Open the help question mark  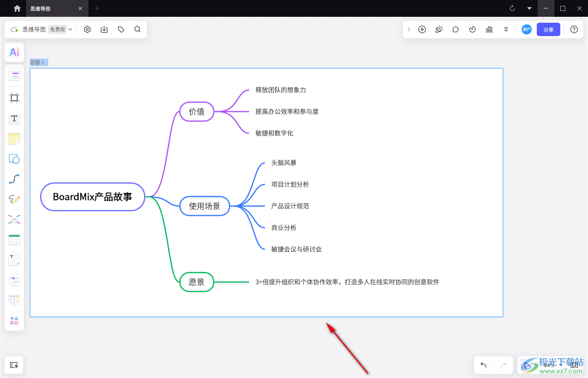(x=574, y=29)
